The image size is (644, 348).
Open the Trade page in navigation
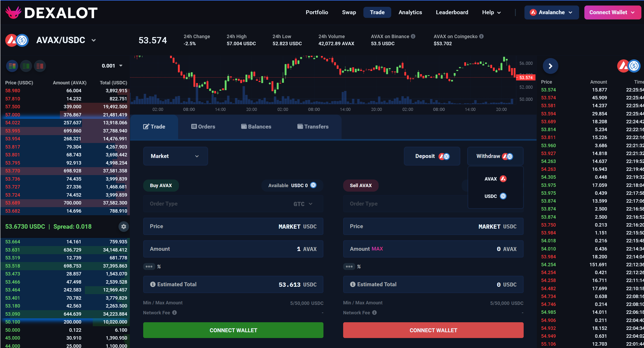tap(377, 12)
